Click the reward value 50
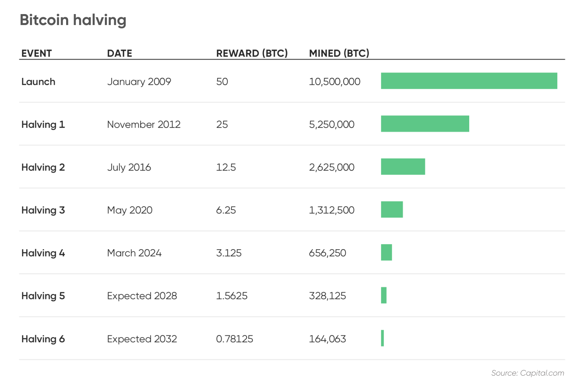This screenshot has height=392, width=587. (x=222, y=81)
